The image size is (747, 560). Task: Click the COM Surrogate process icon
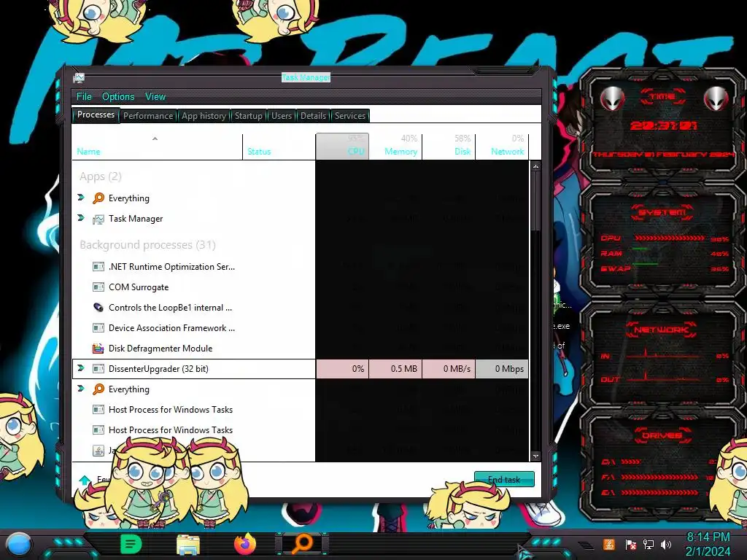coord(98,287)
